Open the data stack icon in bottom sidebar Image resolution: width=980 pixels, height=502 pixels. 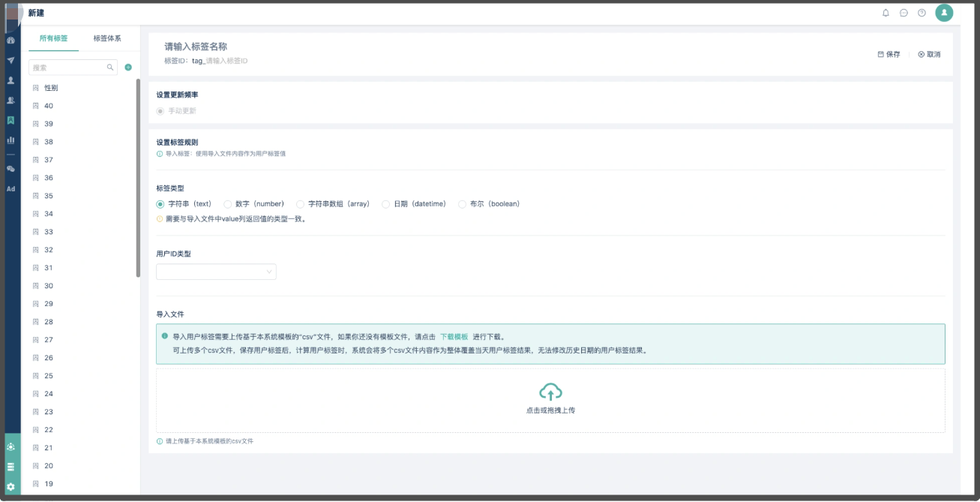pos(10,467)
